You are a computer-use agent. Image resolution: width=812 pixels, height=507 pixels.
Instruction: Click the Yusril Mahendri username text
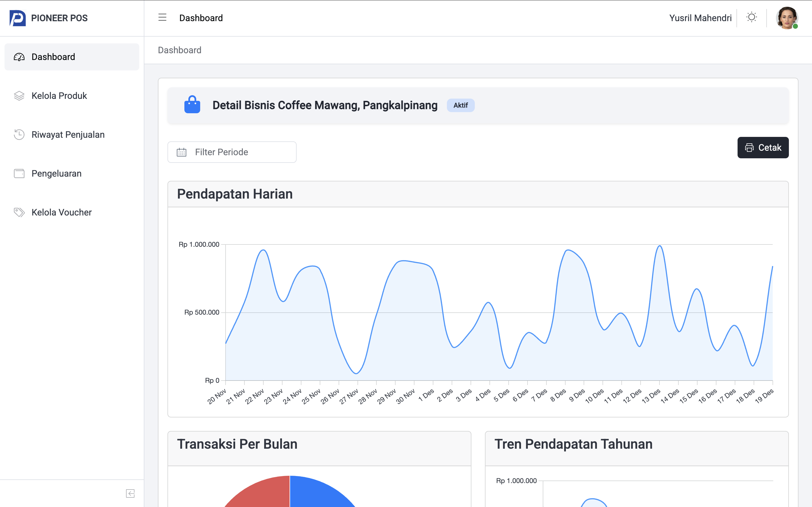point(701,18)
